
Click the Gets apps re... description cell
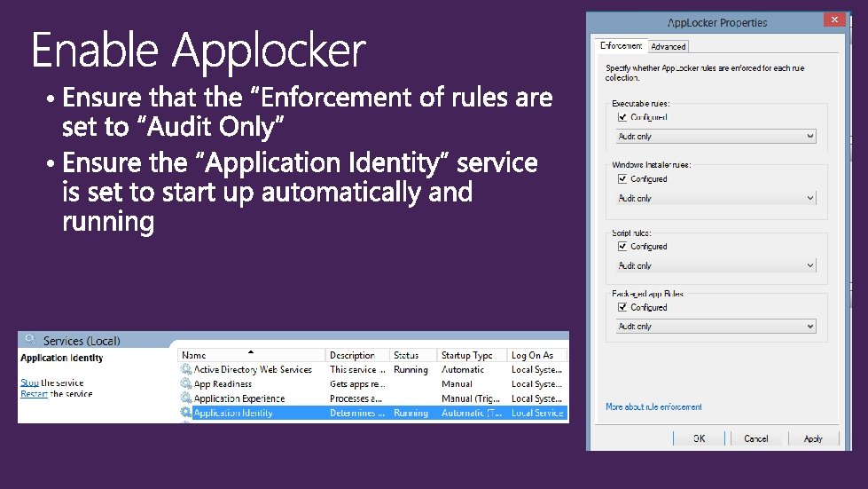tap(357, 383)
